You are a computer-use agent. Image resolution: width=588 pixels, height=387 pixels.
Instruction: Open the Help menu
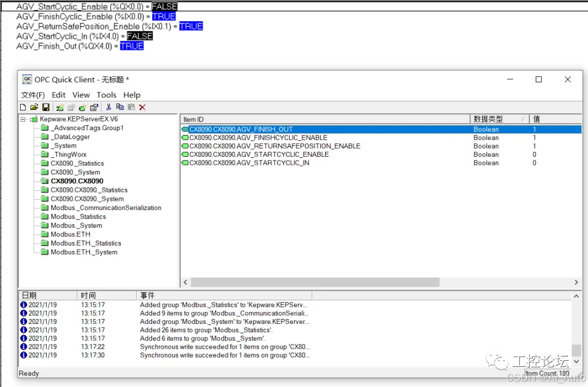[x=132, y=95]
